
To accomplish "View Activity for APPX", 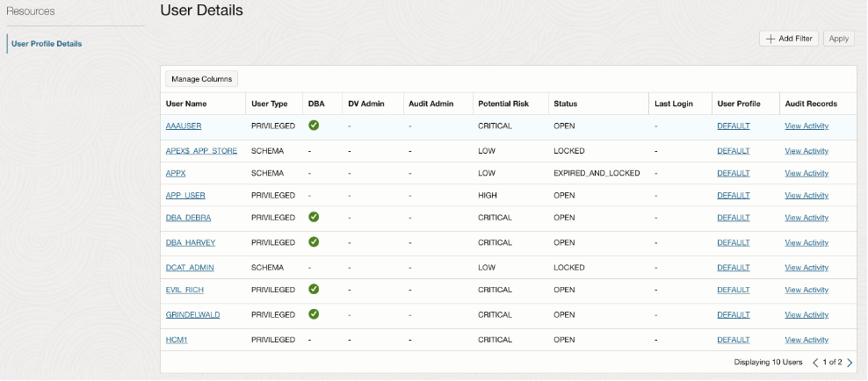I will coord(807,173).
